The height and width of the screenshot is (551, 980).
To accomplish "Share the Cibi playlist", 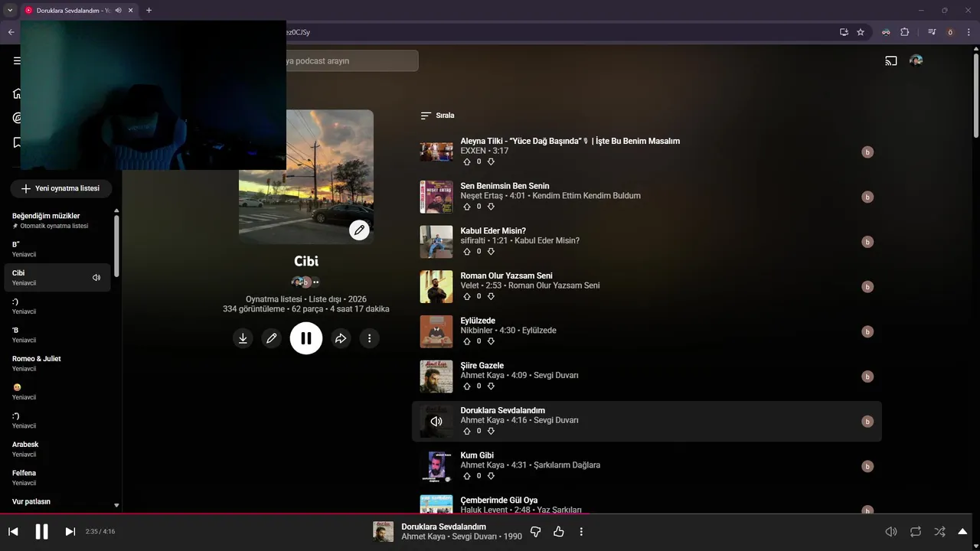I will [341, 338].
